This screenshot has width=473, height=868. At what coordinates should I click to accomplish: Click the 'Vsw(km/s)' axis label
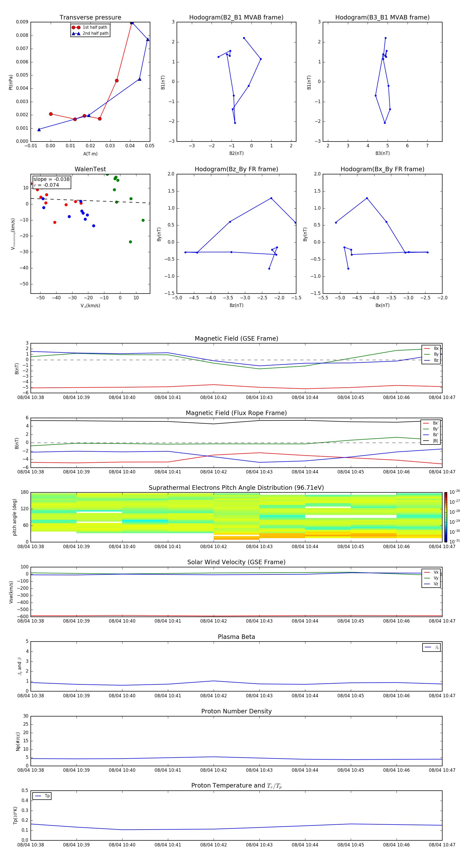tap(11, 592)
